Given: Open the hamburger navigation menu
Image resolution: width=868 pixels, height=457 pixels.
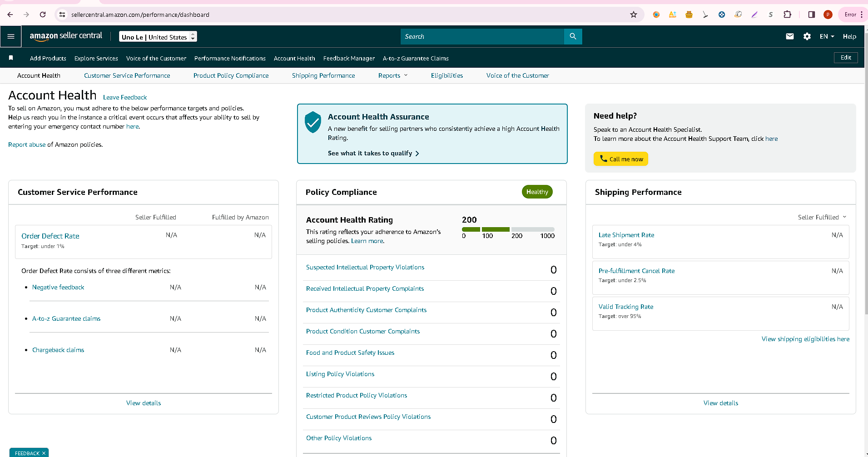Looking at the screenshot, I should point(11,36).
